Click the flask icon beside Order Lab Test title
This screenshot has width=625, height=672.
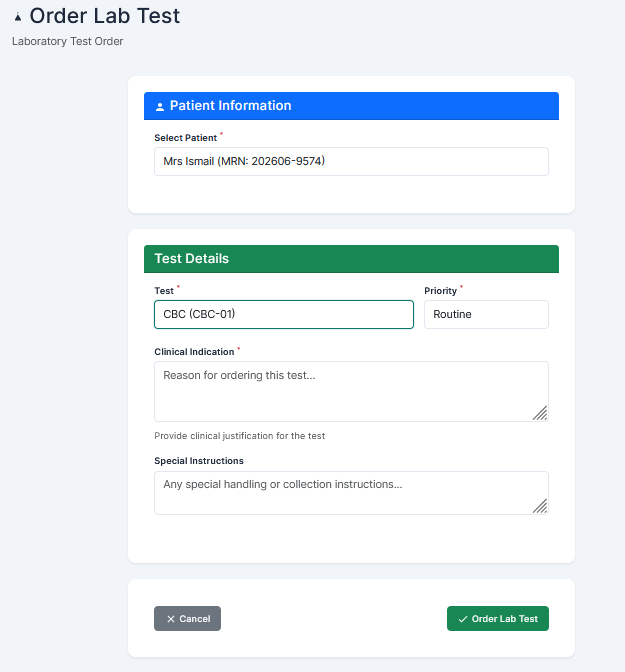(x=18, y=17)
